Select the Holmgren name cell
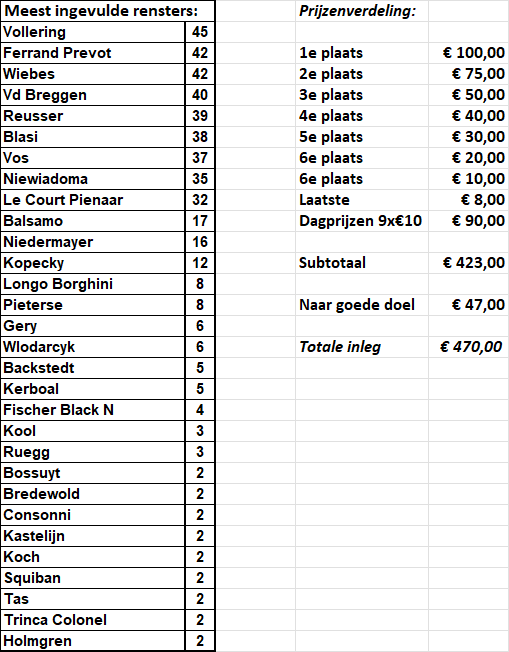The image size is (509, 652). point(93,641)
